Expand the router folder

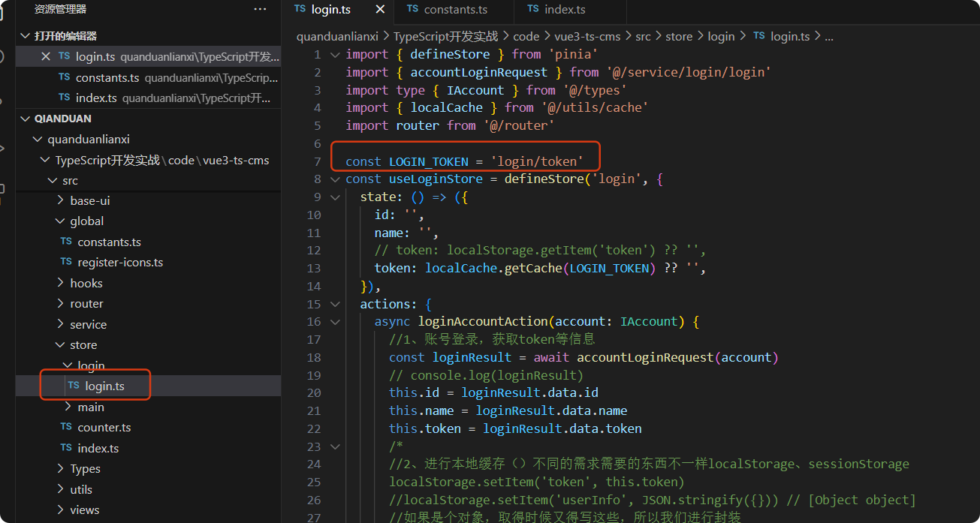(61, 304)
